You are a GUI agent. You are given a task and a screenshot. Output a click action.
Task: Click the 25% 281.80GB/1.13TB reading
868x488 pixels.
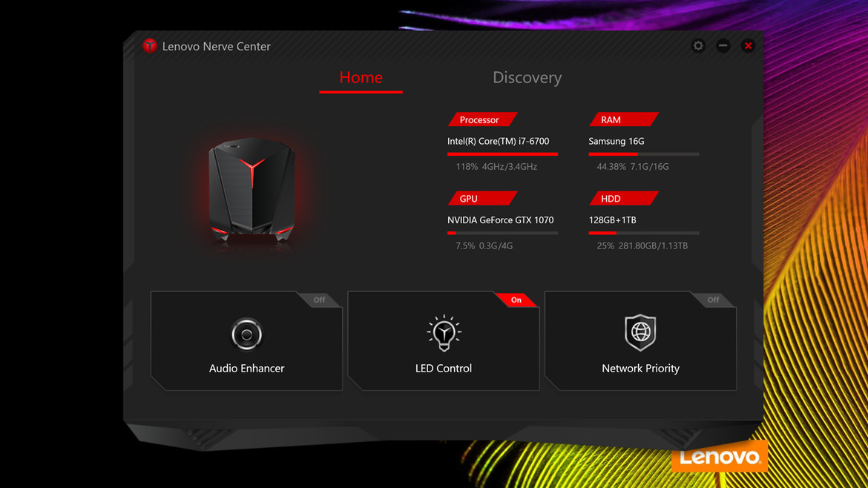[x=642, y=245]
